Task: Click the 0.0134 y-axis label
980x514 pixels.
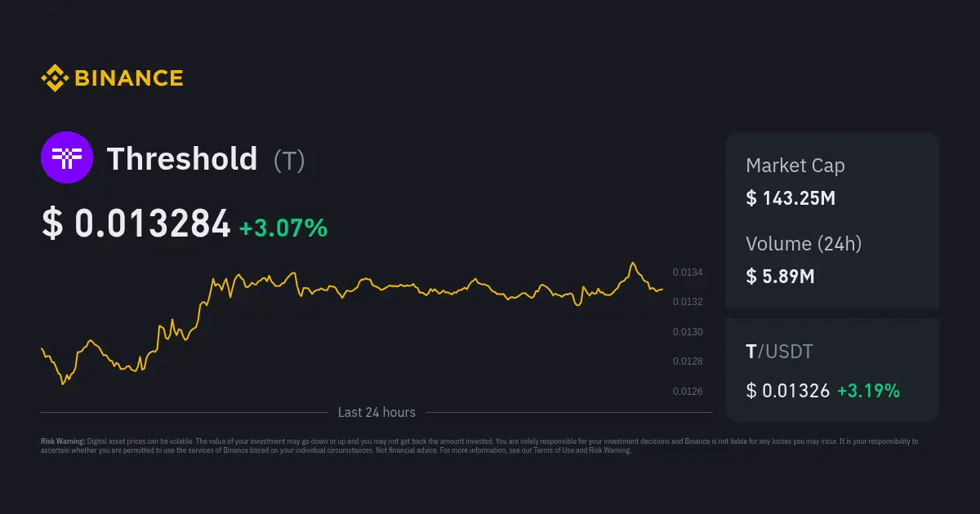Action: point(687,273)
